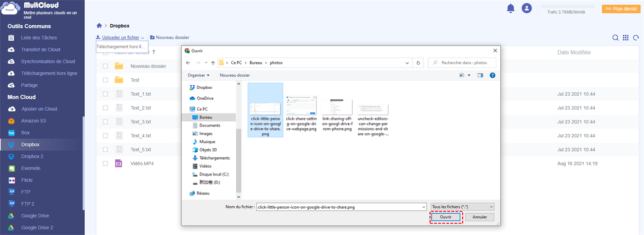
Task: Click up-folder arrow in Ouvrir dialog
Action: point(213,63)
